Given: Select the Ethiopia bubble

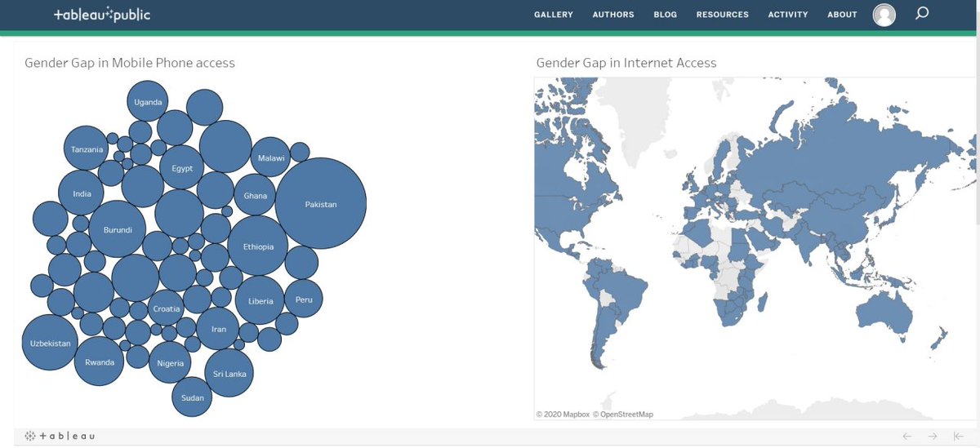Looking at the screenshot, I should click(257, 246).
